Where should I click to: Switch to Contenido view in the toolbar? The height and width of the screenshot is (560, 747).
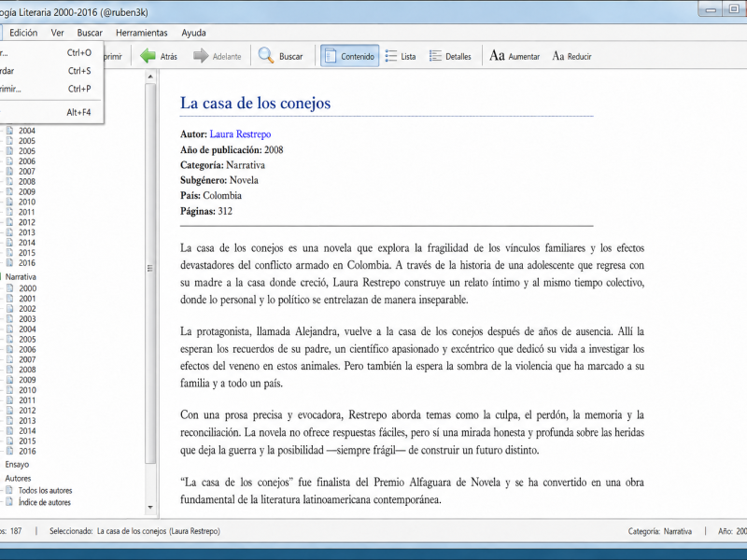point(349,56)
